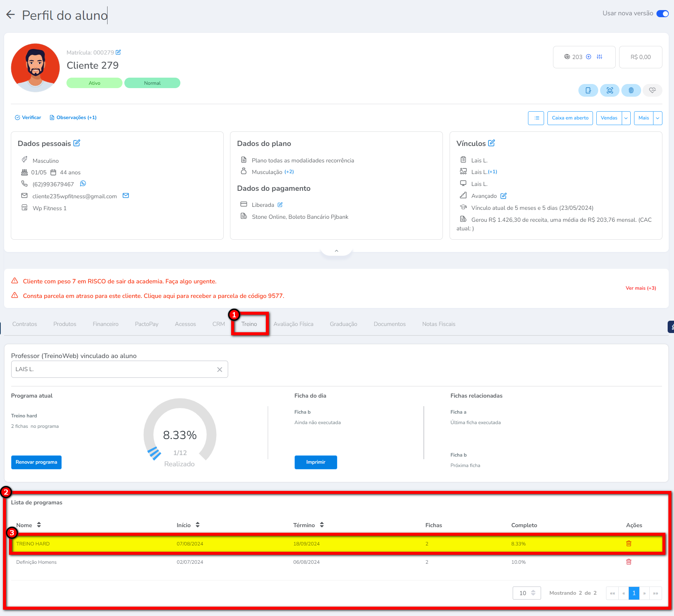Switch to the Financeiro tab
Viewport: 674px width, 616px height.
click(105, 324)
